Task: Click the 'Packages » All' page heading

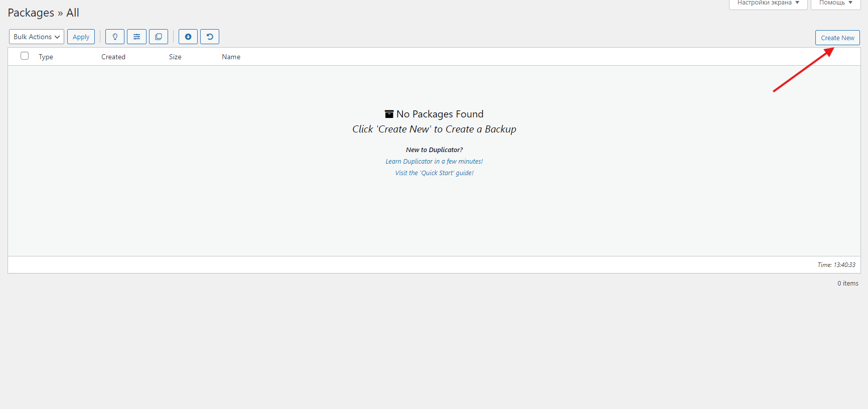Action: pyautogui.click(x=44, y=13)
